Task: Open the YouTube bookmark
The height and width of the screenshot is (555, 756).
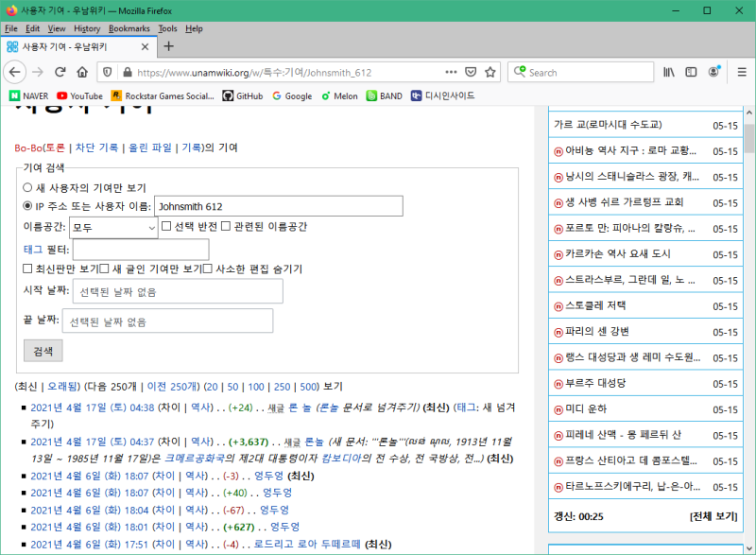Action: tap(79, 95)
